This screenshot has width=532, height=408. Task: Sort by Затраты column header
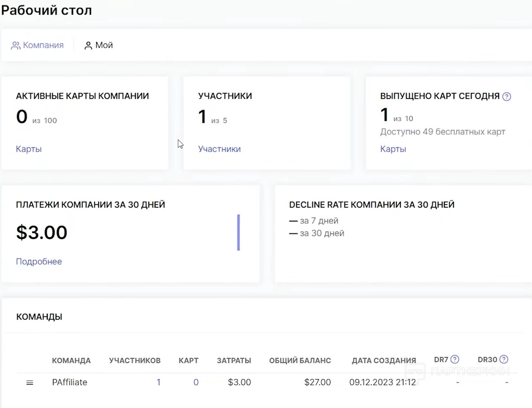tap(234, 361)
